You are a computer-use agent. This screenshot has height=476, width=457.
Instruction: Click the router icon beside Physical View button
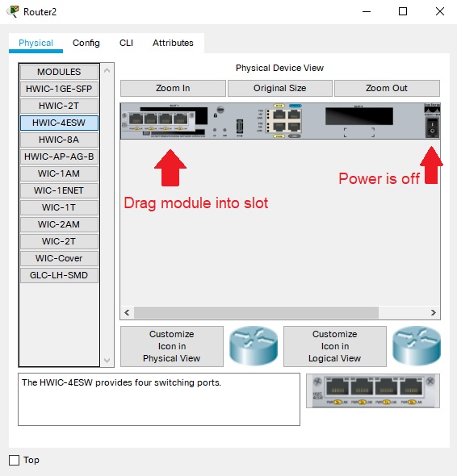pyautogui.click(x=254, y=346)
